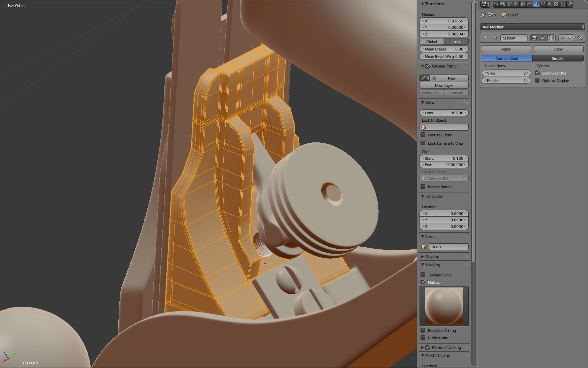
Task: Enable Lock Camera to View checkbox
Action: (423, 143)
